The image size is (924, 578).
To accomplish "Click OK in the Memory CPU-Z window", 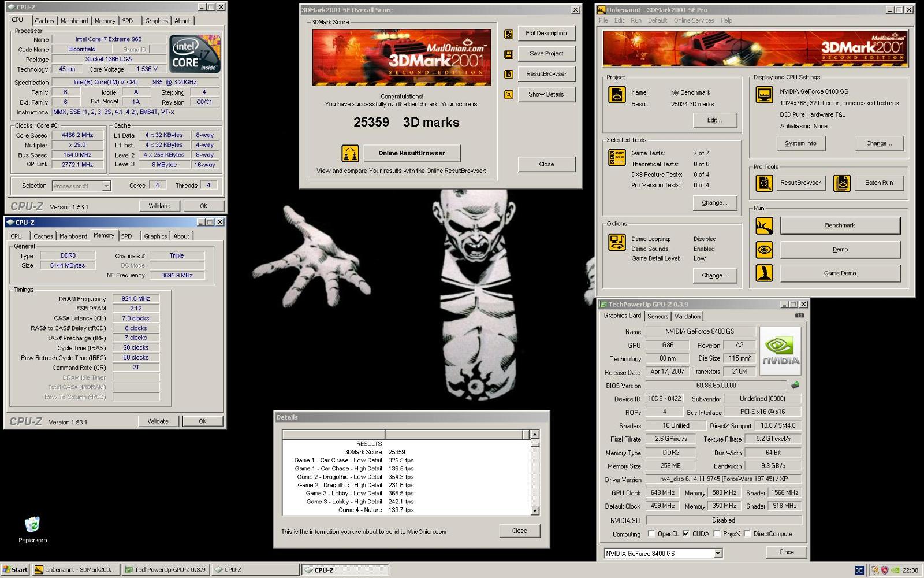I will tap(203, 421).
